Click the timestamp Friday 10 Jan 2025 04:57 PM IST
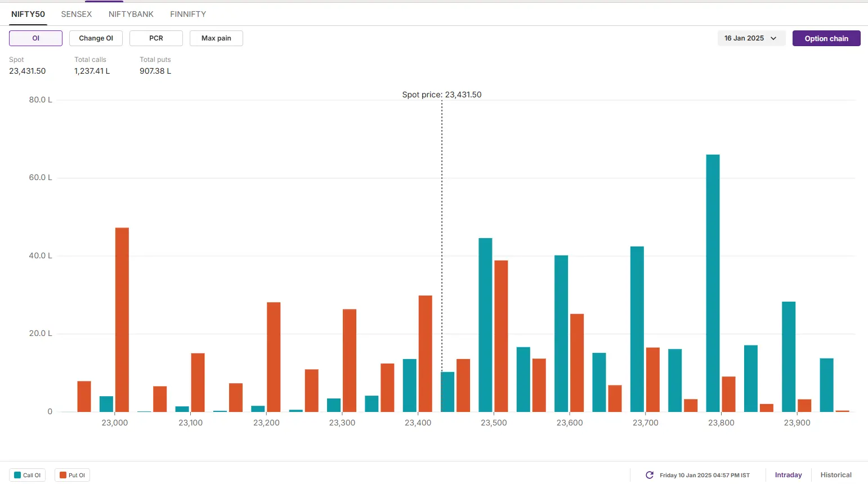This screenshot has width=868, height=484. coord(705,475)
